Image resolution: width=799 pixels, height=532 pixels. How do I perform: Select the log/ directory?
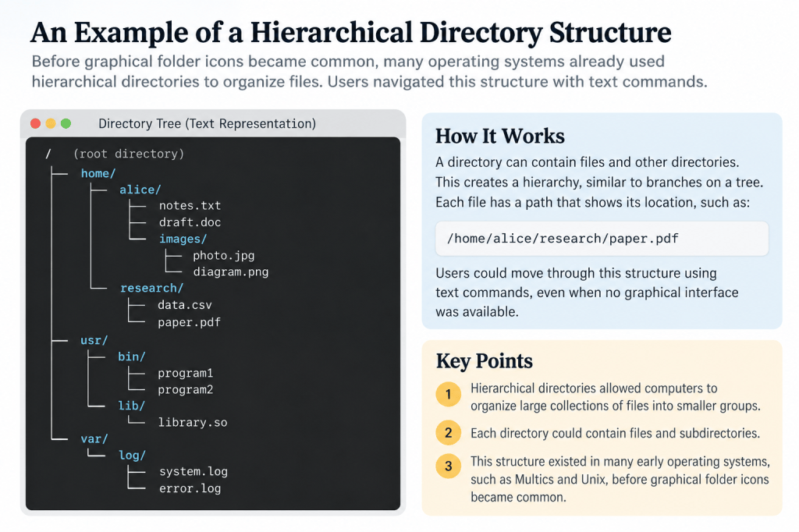[132, 455]
